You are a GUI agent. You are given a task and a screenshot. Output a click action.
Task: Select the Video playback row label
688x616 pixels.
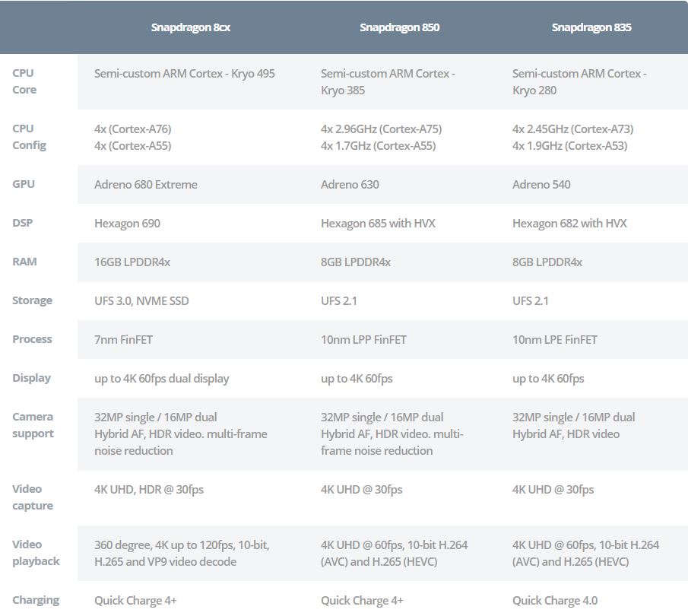[36, 553]
